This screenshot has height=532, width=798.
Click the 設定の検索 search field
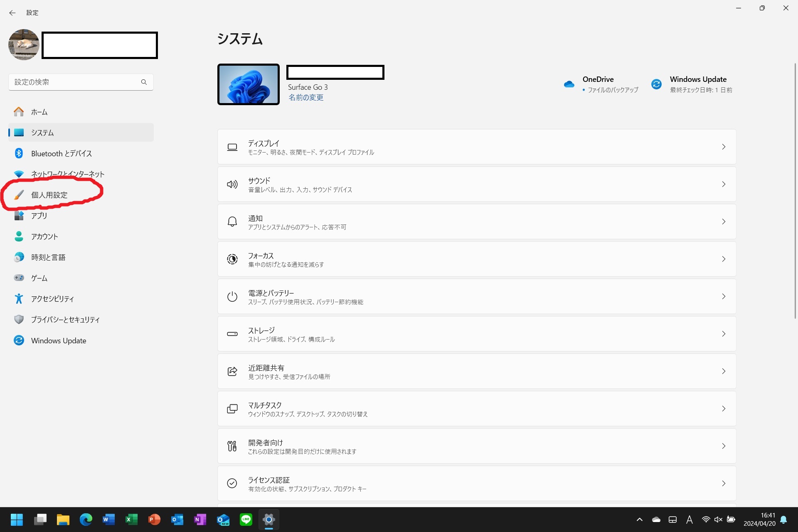tap(75, 82)
